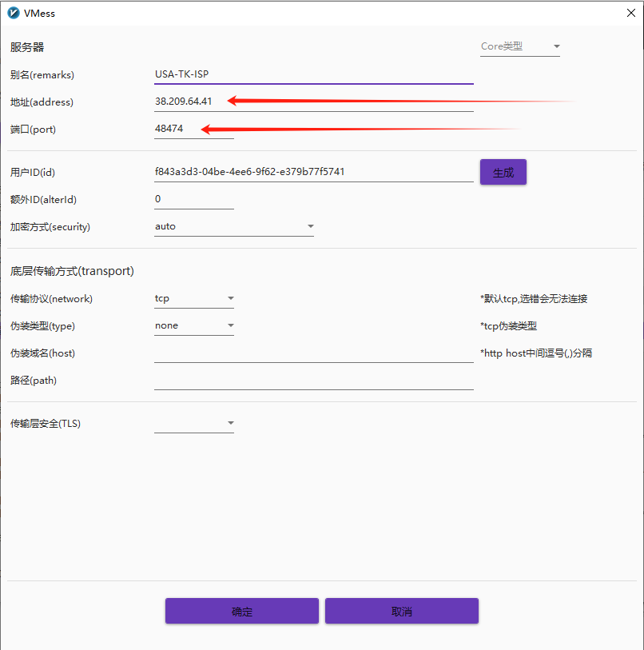Click the dropdown arrow next to auto
This screenshot has width=644, height=650.
pyautogui.click(x=310, y=226)
